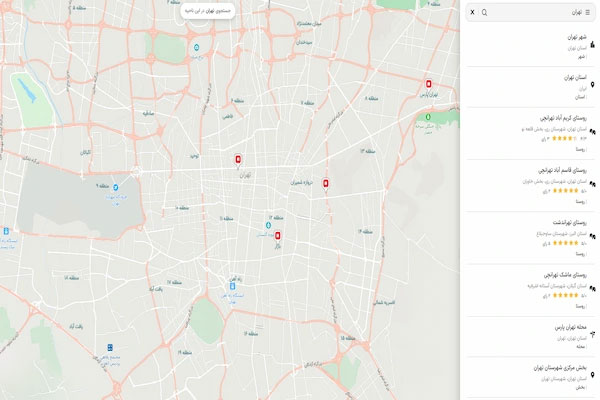The image size is (600, 400).
Task: Click blue tower icon near top park
Action: [x=196, y=47]
